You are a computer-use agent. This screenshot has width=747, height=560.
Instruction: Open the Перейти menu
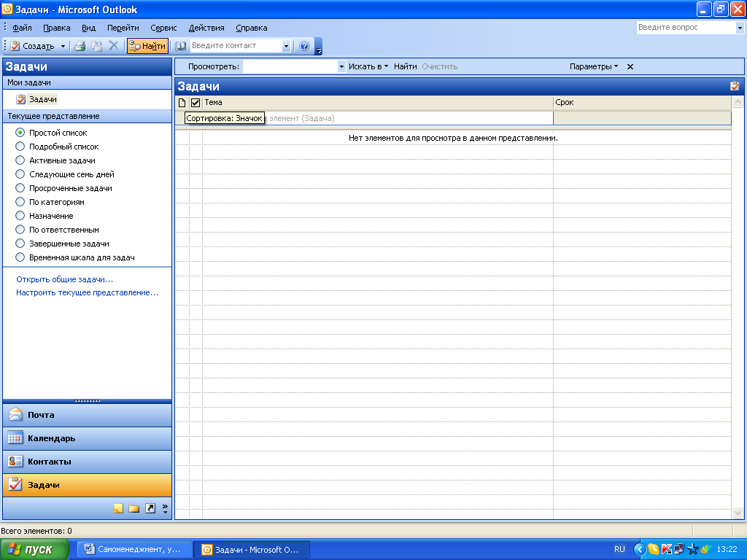[123, 28]
